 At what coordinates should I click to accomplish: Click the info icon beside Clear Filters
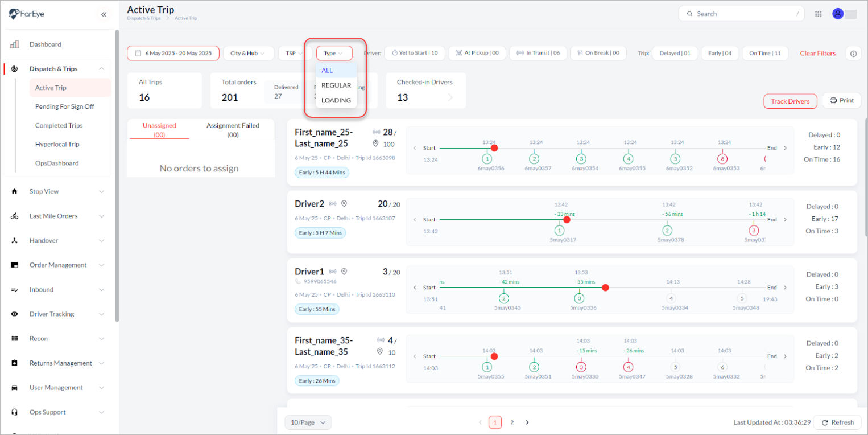853,53
